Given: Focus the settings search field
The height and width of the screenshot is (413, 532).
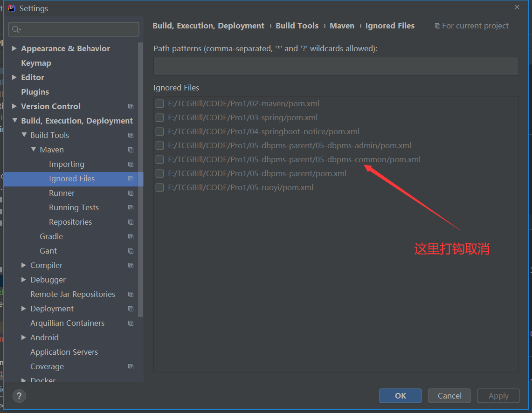Looking at the screenshot, I should click(74, 29).
